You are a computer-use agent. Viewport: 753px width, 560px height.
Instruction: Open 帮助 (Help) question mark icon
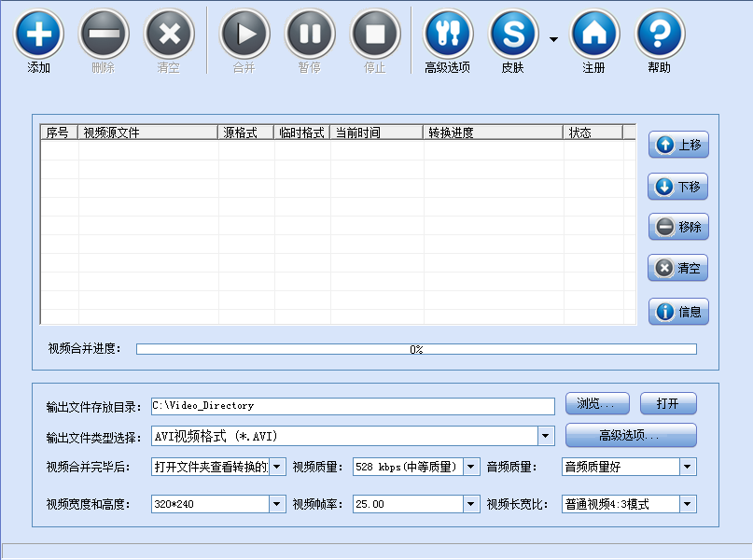click(660, 34)
